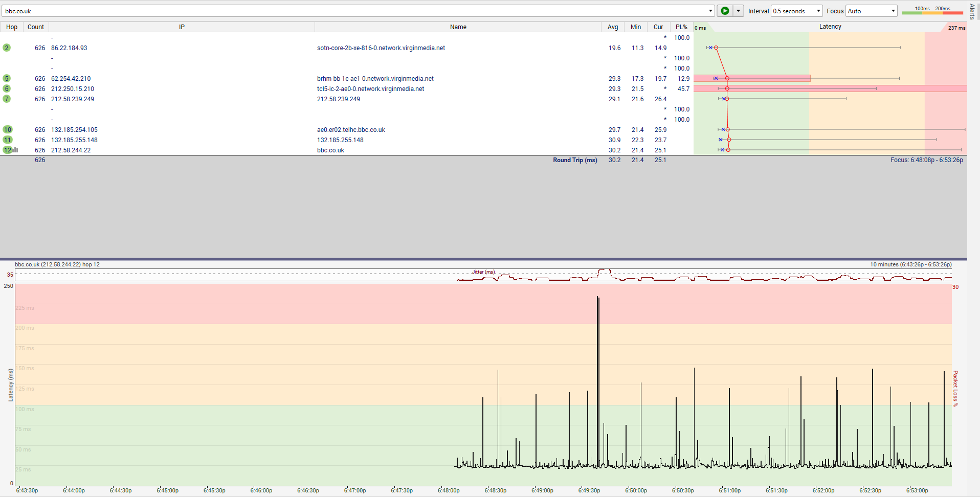Click the hop 12 badge
This screenshot has width=980, height=497.
(x=8, y=150)
